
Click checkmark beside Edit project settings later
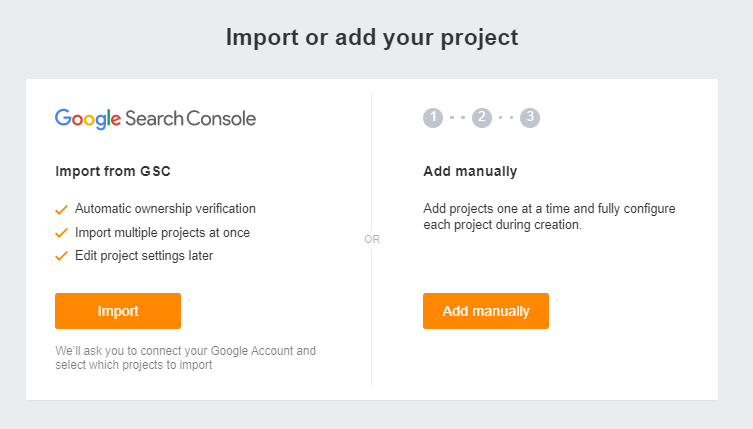pos(62,256)
